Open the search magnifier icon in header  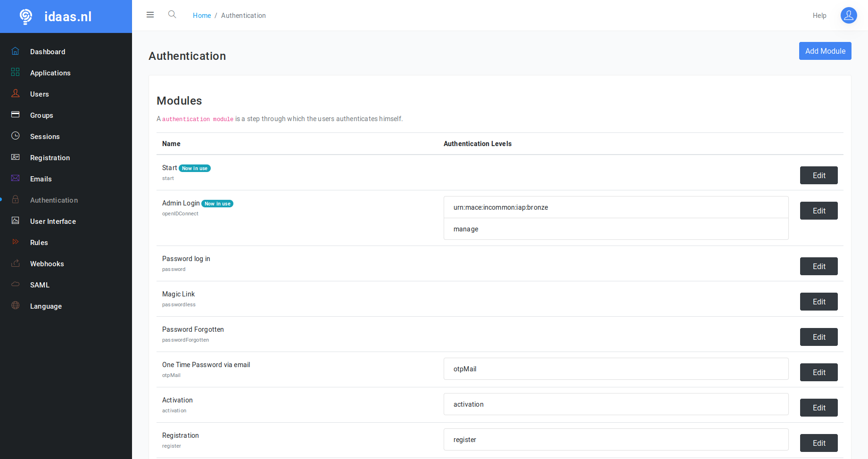point(172,15)
